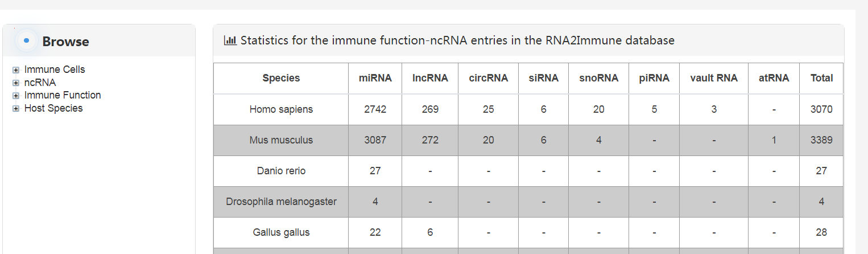This screenshot has height=254, width=868.
Task: Expand the ncRNA plus icon
Action: [x=16, y=83]
